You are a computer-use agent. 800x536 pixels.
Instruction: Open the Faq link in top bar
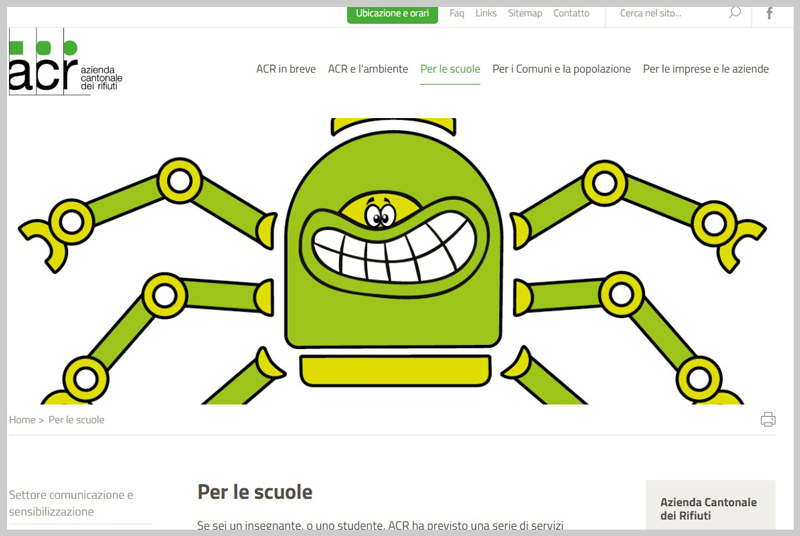457,14
